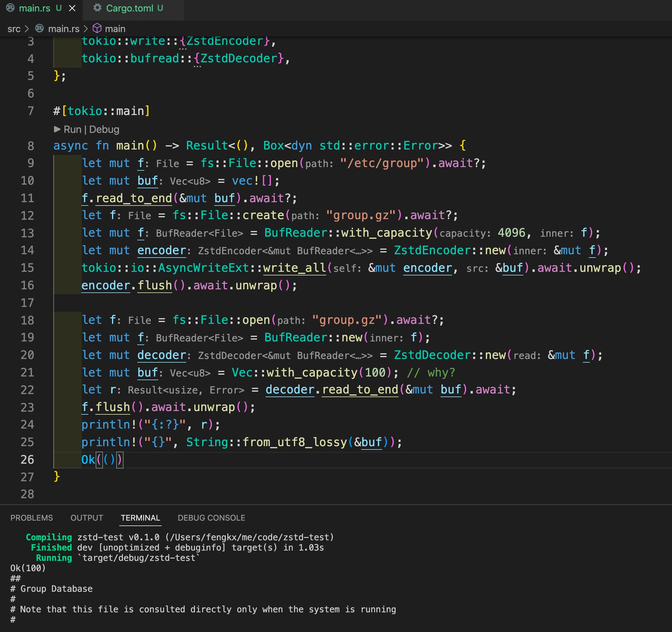Click the cube symbol icon before main breadcrumb
This screenshot has height=632, width=672.
[x=97, y=28]
